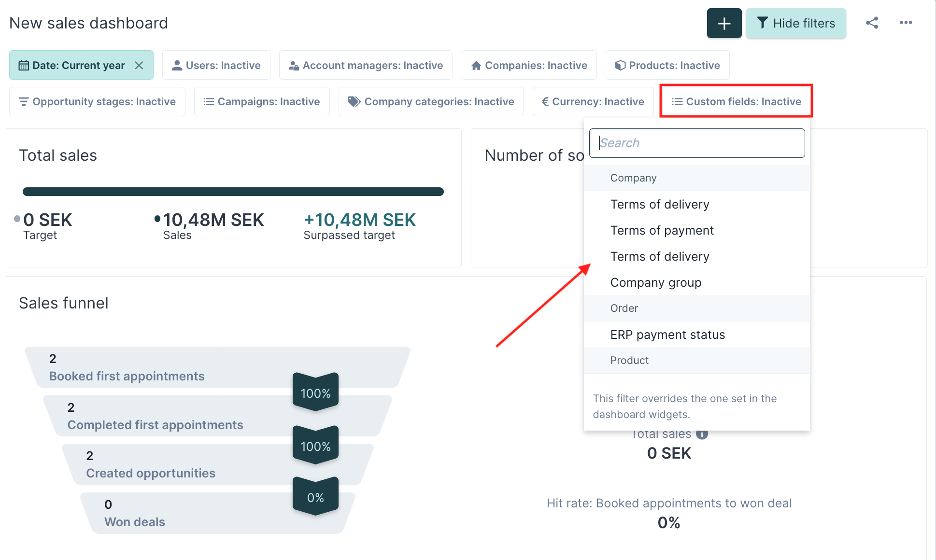Click the list icon in Custom fields filter
The image size is (936, 560).
pyautogui.click(x=677, y=101)
